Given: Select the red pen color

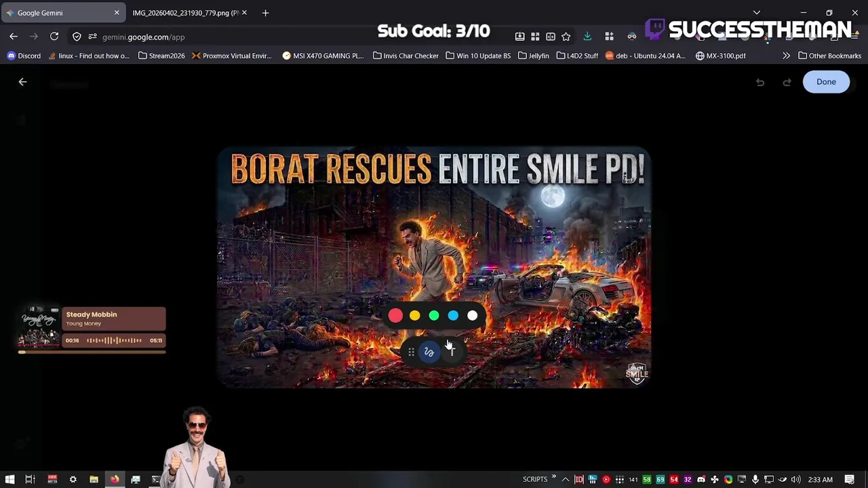Looking at the screenshot, I should click(395, 315).
